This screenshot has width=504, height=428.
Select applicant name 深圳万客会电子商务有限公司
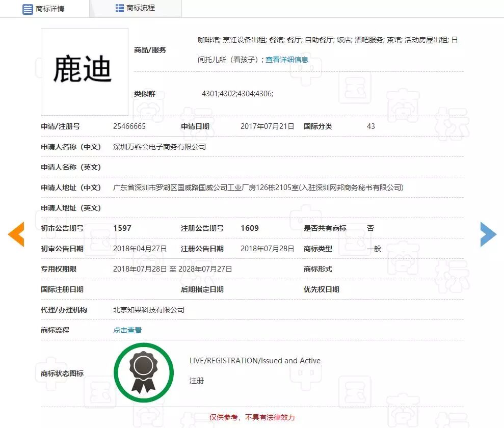click(x=160, y=147)
